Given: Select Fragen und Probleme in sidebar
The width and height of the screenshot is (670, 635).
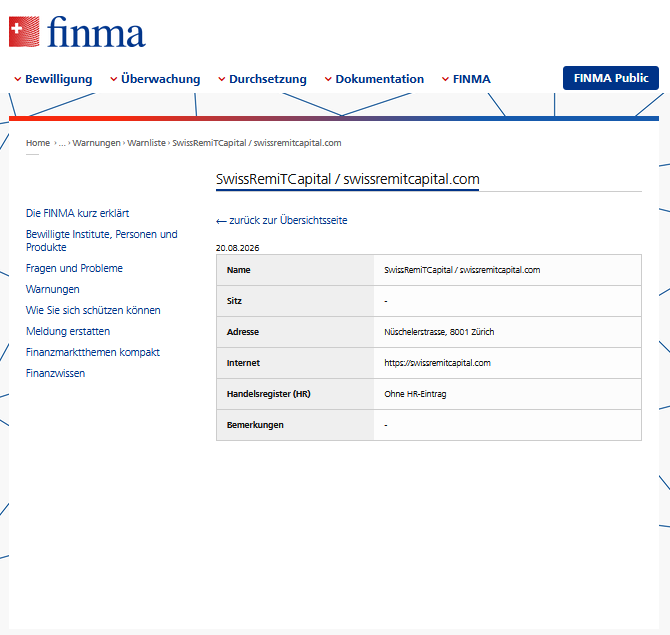Looking at the screenshot, I should (74, 268).
